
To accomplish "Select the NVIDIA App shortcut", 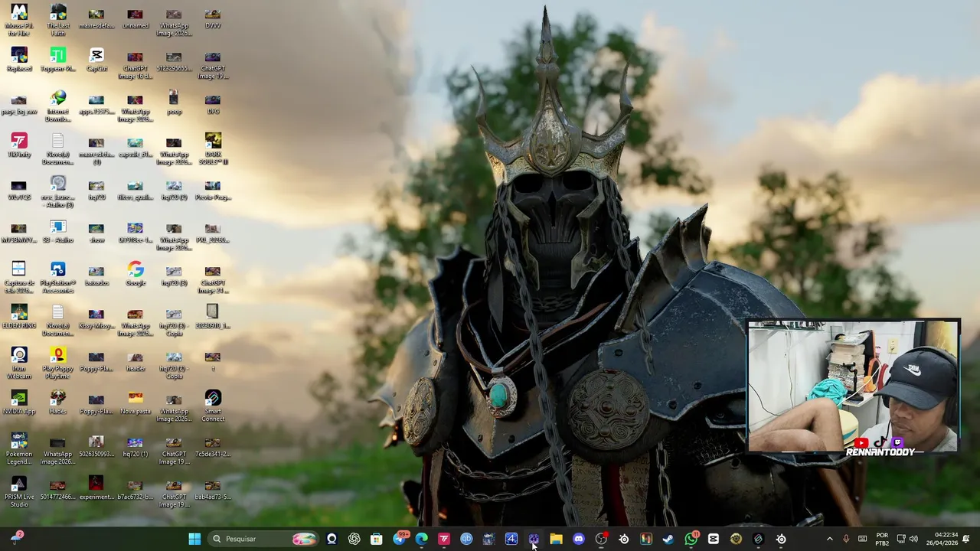I will click(x=19, y=403).
